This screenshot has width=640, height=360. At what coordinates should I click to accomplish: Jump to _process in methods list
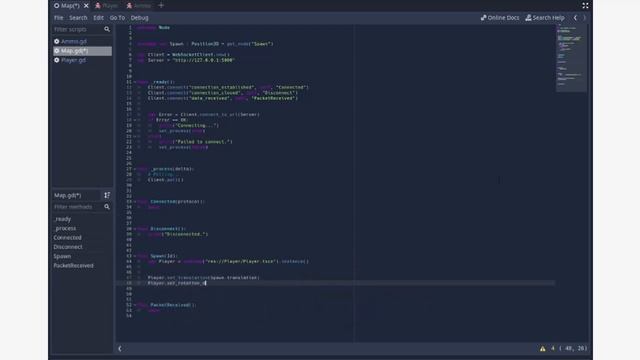point(65,228)
